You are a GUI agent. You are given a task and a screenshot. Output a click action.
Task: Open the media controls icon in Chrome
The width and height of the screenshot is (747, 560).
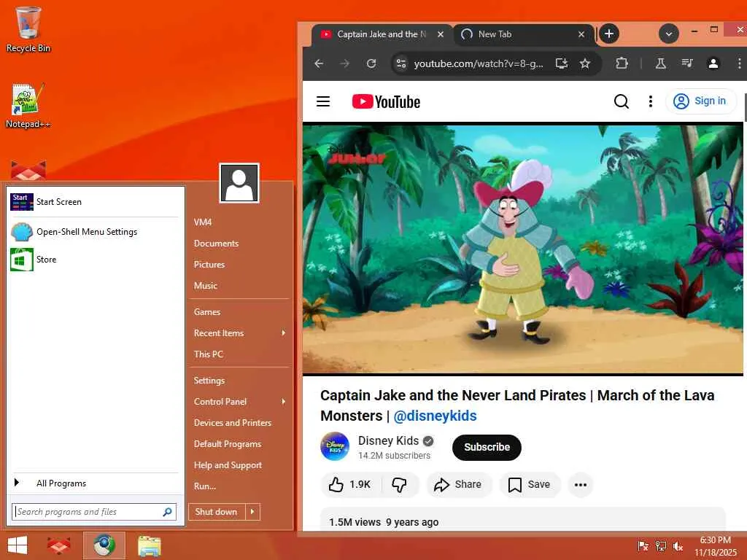pos(687,63)
